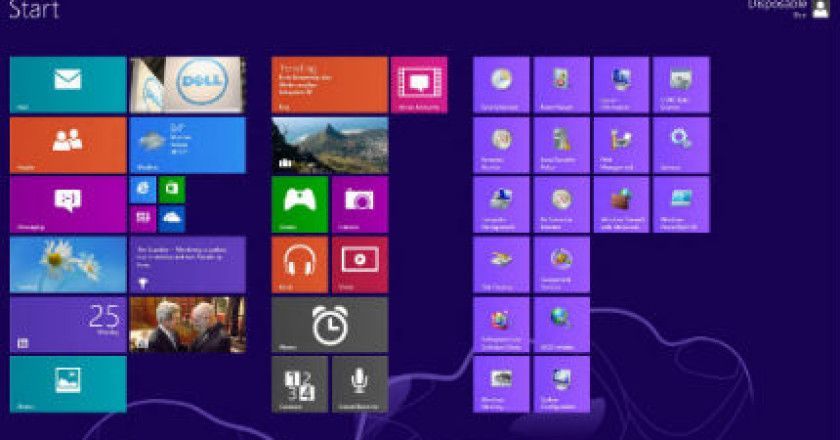The width and height of the screenshot is (840, 440).
Task: Open the Performance Monitor tile
Action: (501, 145)
